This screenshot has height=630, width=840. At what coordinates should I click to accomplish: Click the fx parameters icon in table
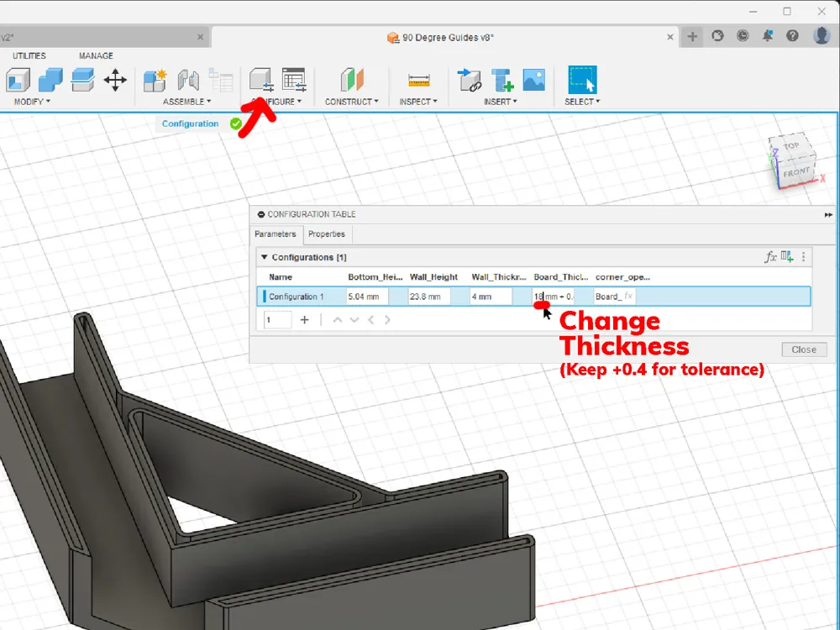click(x=770, y=257)
